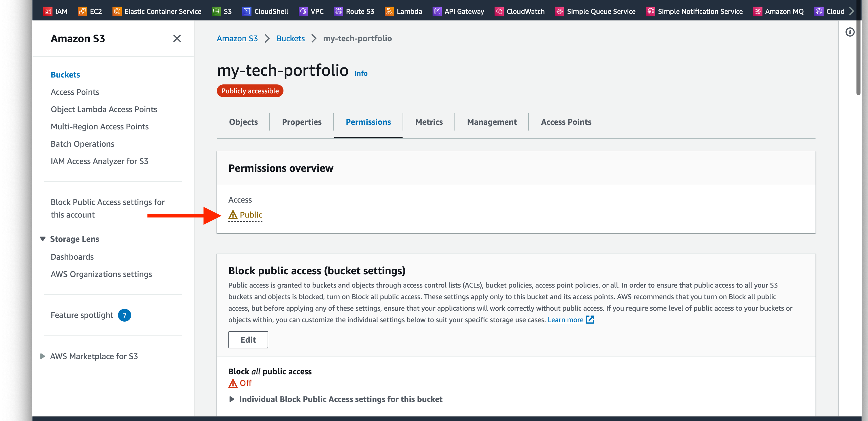
Task: Open the S3 service icon shortcut
Action: (x=216, y=11)
